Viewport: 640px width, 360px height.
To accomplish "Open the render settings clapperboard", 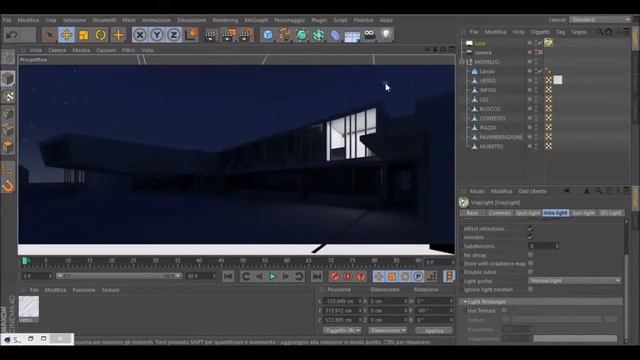I will point(246,36).
